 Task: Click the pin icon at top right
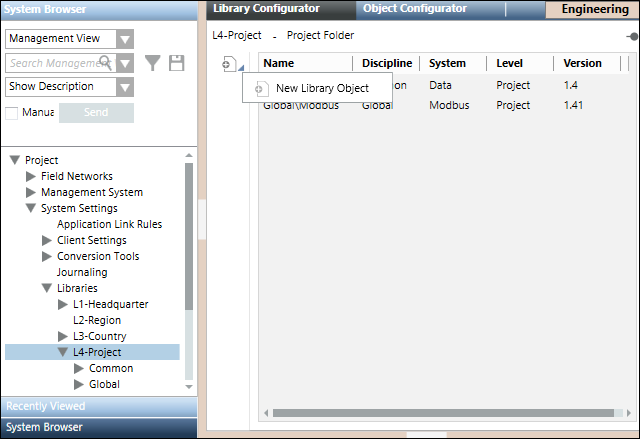(x=632, y=36)
